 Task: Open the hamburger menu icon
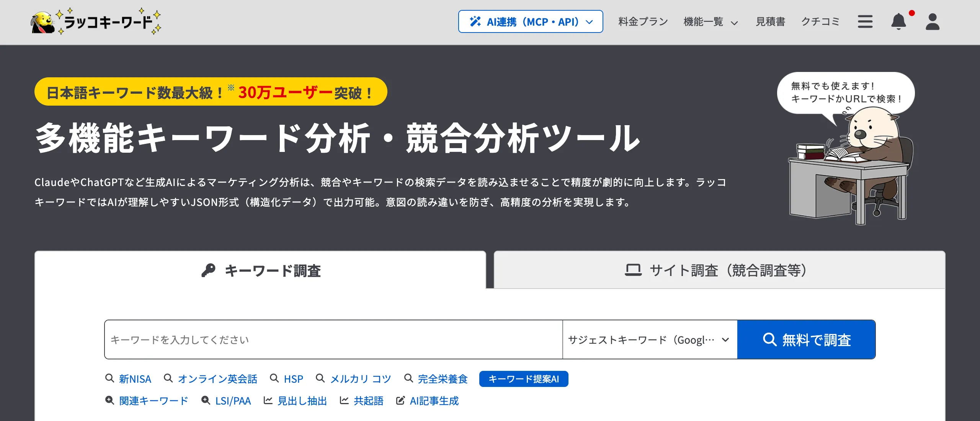[x=865, y=21]
